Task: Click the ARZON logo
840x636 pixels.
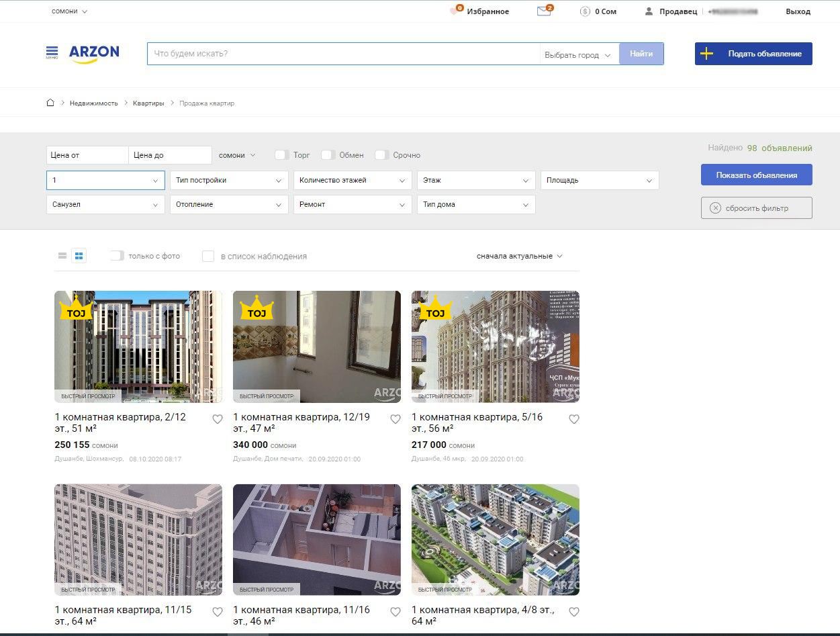Action: pos(94,53)
